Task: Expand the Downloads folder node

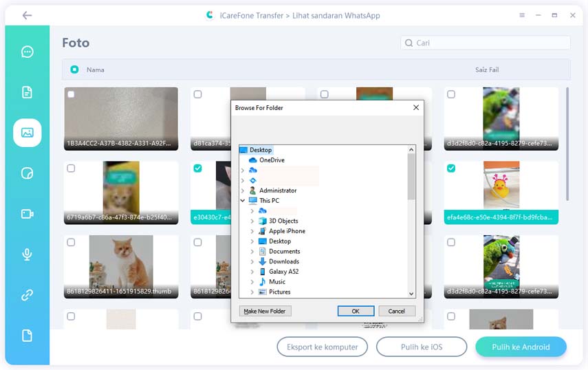Action: pos(252,261)
